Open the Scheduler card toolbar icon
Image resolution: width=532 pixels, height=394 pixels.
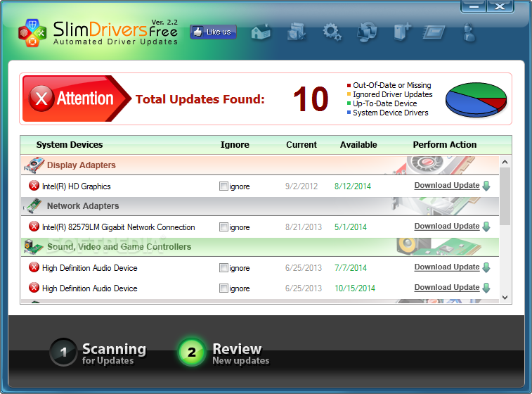(434, 32)
